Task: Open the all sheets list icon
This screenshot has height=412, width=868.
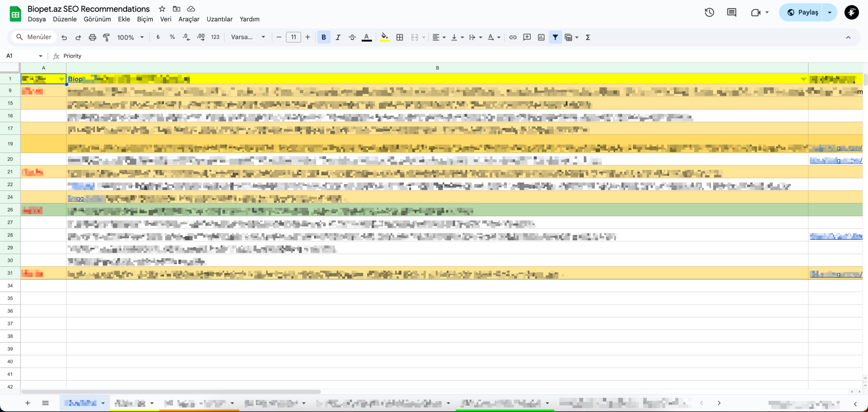Action: pyautogui.click(x=45, y=403)
